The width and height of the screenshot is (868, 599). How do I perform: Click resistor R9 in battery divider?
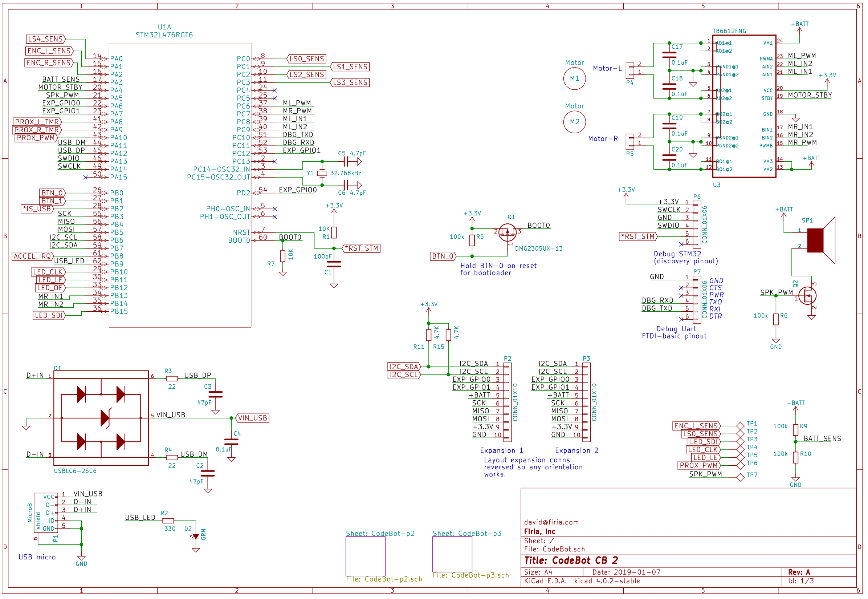(x=795, y=430)
